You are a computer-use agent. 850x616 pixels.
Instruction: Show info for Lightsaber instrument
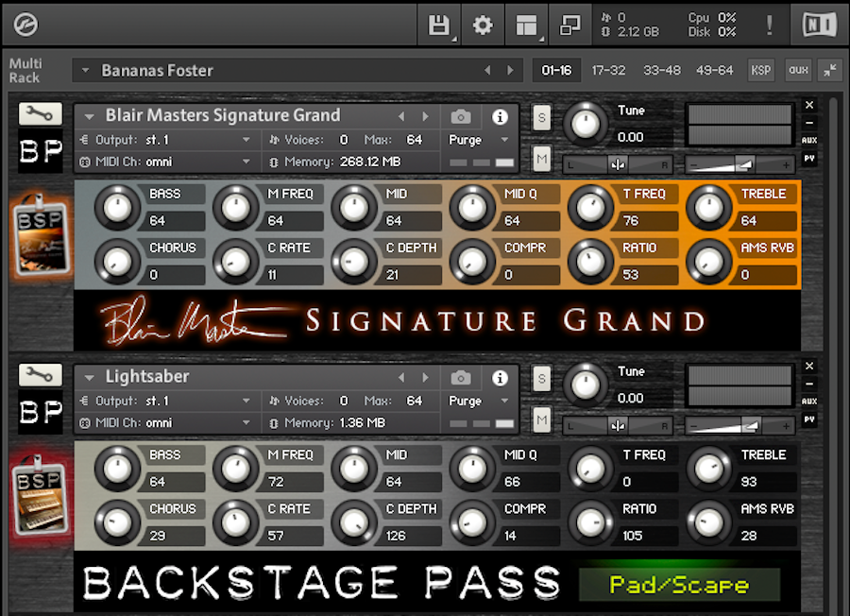point(500,378)
